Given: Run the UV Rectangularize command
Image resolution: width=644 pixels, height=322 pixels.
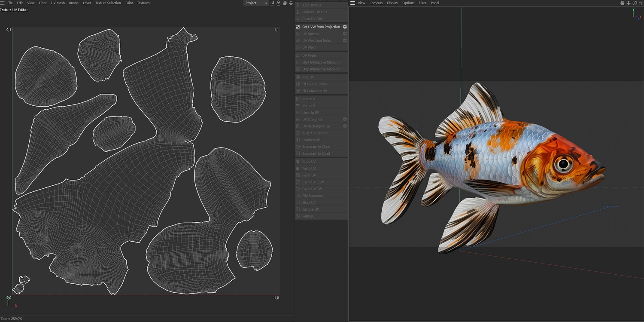Looking at the screenshot, I should (318, 126).
